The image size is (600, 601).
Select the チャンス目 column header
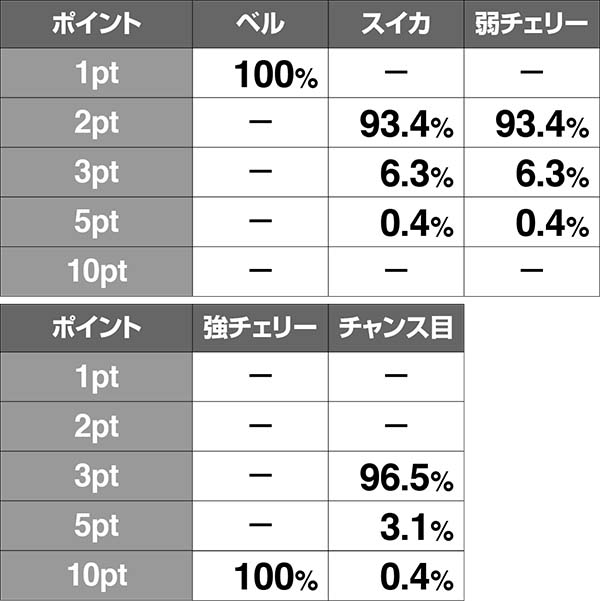[x=395, y=327]
